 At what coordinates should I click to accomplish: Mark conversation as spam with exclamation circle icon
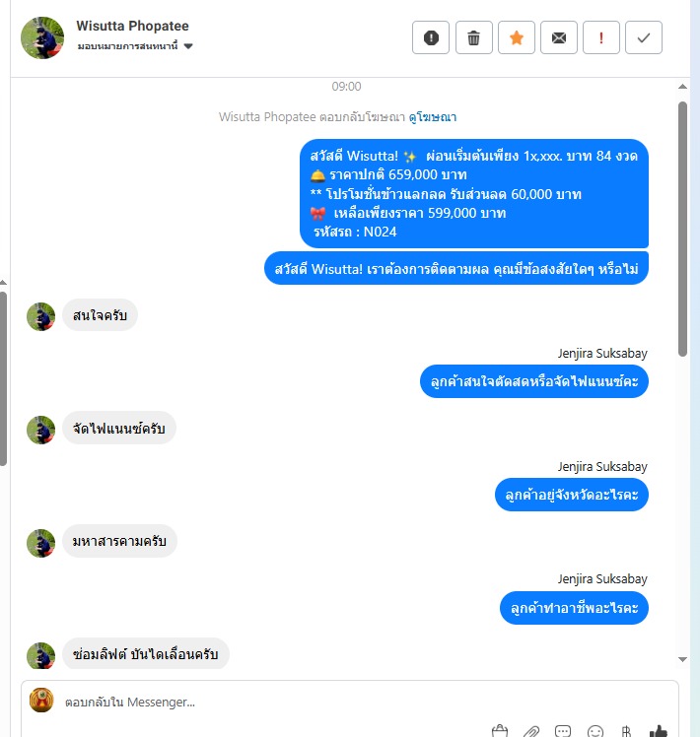[x=431, y=37]
